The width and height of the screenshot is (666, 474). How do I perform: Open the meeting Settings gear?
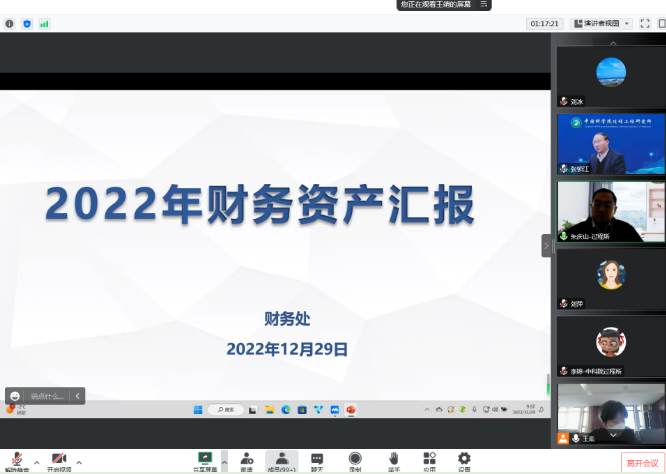pyautogui.click(x=464, y=459)
